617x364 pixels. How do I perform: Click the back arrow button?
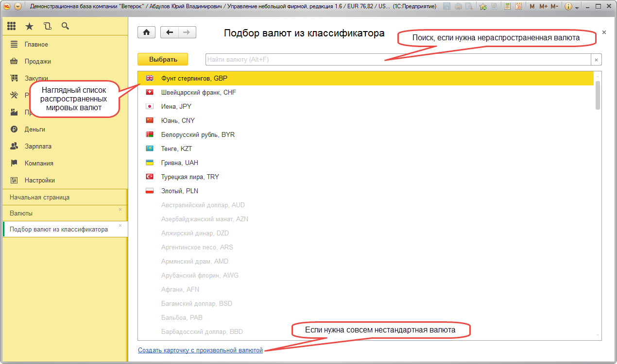170,33
